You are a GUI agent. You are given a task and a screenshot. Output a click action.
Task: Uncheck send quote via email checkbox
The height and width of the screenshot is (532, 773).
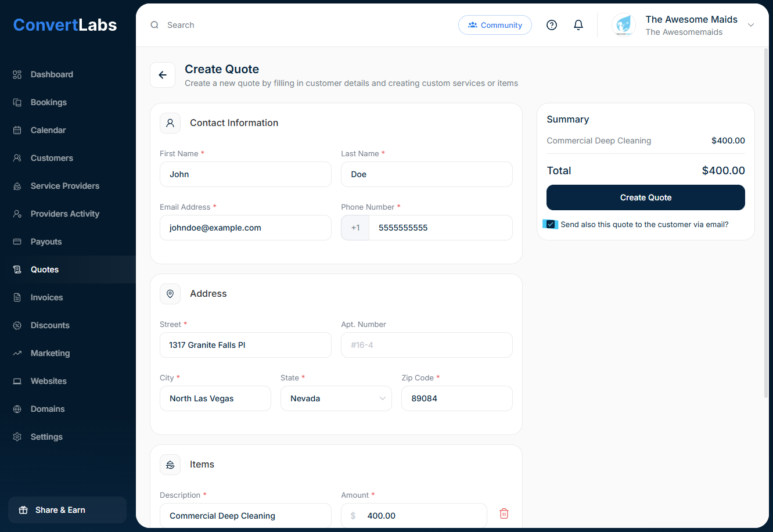(x=551, y=224)
